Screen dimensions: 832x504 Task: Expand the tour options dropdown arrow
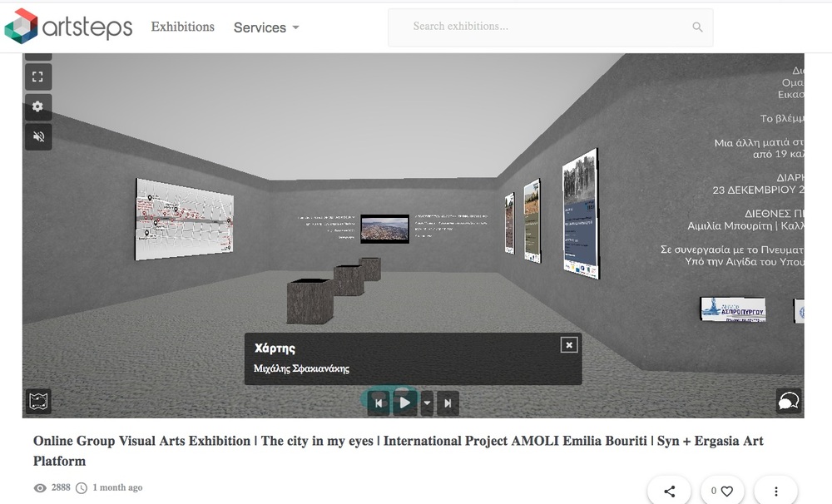(x=427, y=403)
